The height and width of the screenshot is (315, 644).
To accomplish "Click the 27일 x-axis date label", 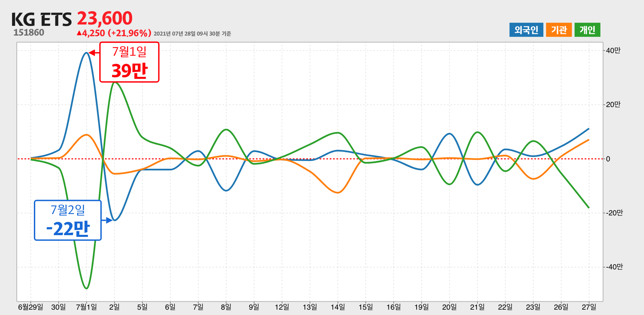I will tap(589, 307).
